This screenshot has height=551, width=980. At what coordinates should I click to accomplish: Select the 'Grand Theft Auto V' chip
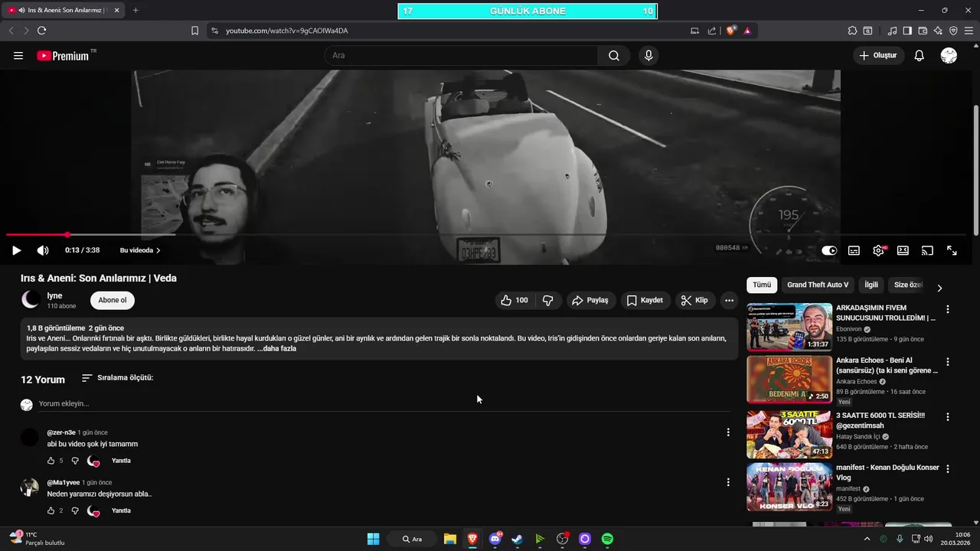pos(818,285)
